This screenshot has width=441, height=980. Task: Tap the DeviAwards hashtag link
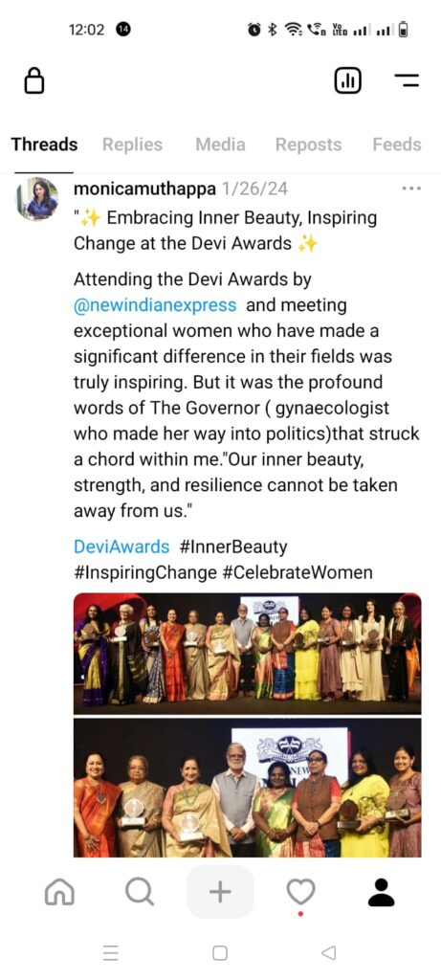(x=121, y=546)
